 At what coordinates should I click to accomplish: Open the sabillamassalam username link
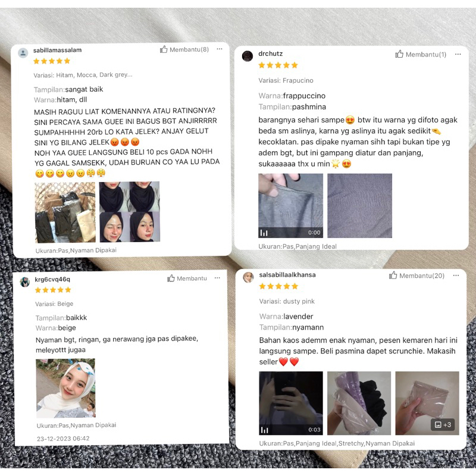coord(57,50)
